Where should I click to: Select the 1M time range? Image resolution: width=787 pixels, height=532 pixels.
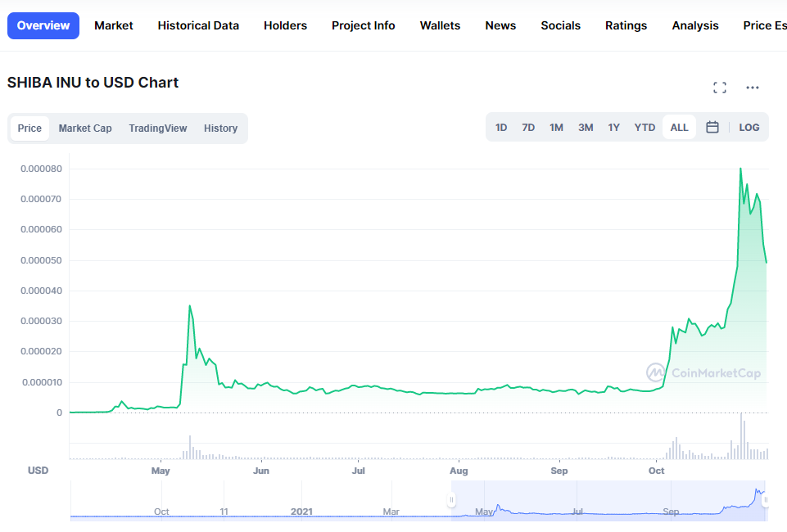(556, 128)
